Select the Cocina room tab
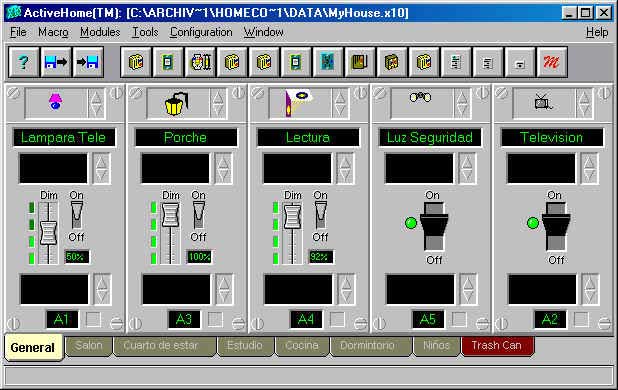 point(302,345)
